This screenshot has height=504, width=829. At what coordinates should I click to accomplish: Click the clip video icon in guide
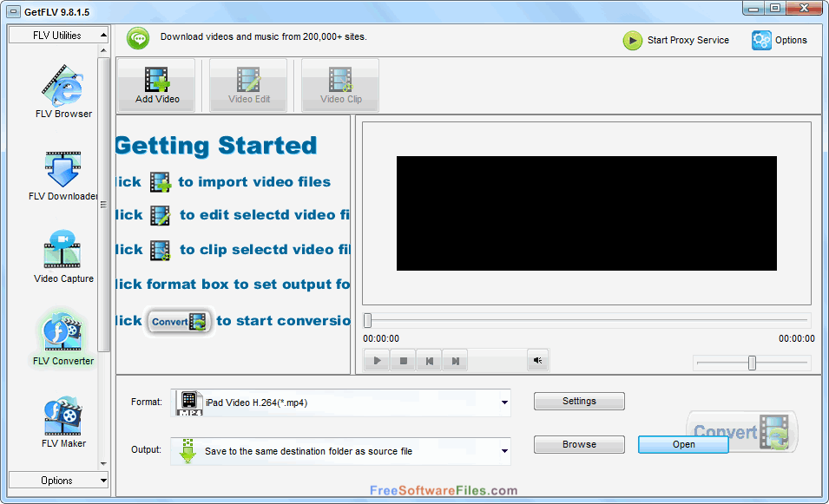click(x=161, y=251)
